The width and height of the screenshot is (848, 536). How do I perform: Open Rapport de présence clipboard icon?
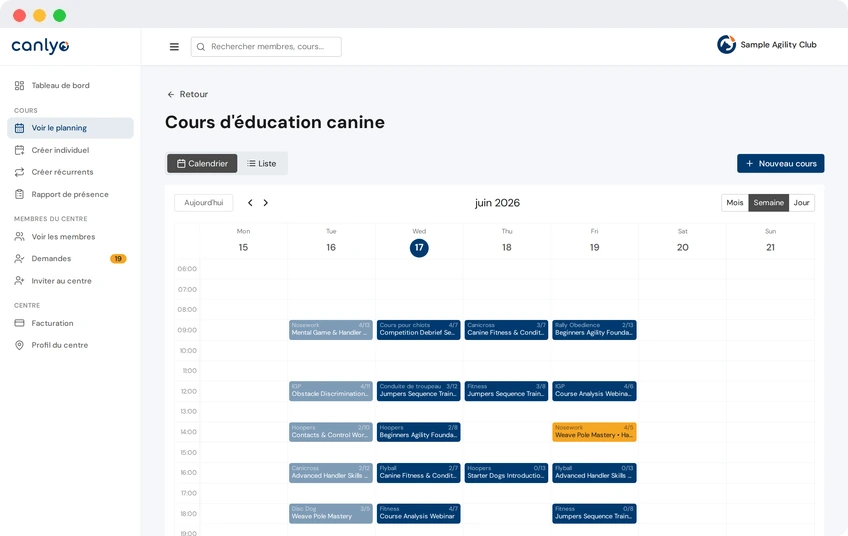point(19,194)
